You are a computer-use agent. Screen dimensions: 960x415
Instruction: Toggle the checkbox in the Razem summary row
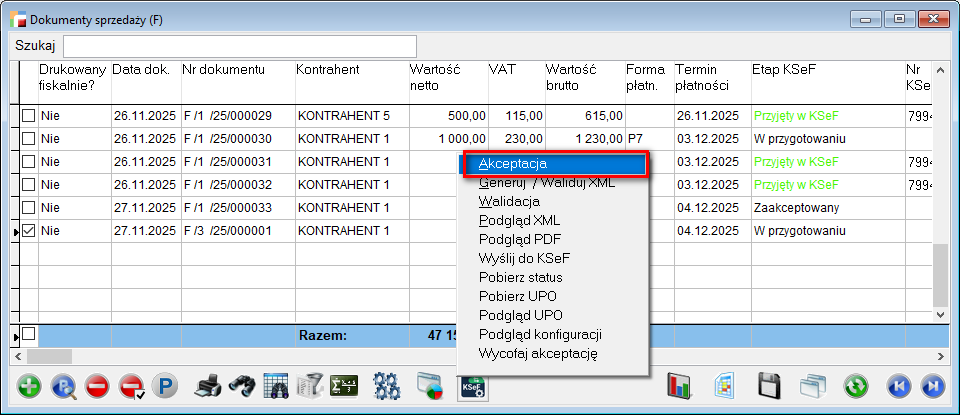(x=29, y=334)
